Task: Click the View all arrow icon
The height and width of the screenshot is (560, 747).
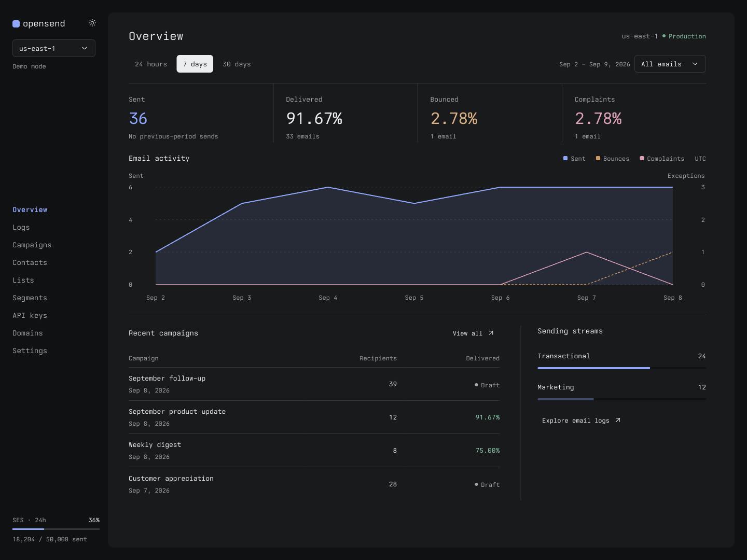Action: click(491, 333)
